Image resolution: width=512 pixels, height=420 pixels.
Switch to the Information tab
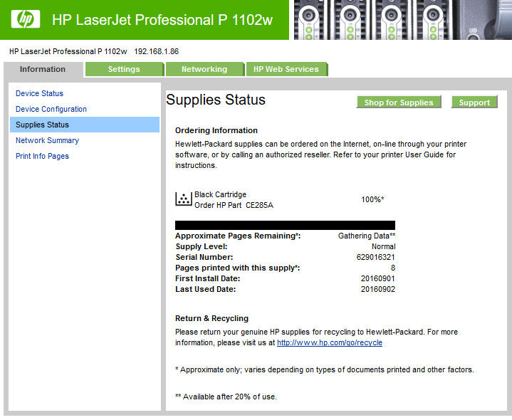(43, 69)
